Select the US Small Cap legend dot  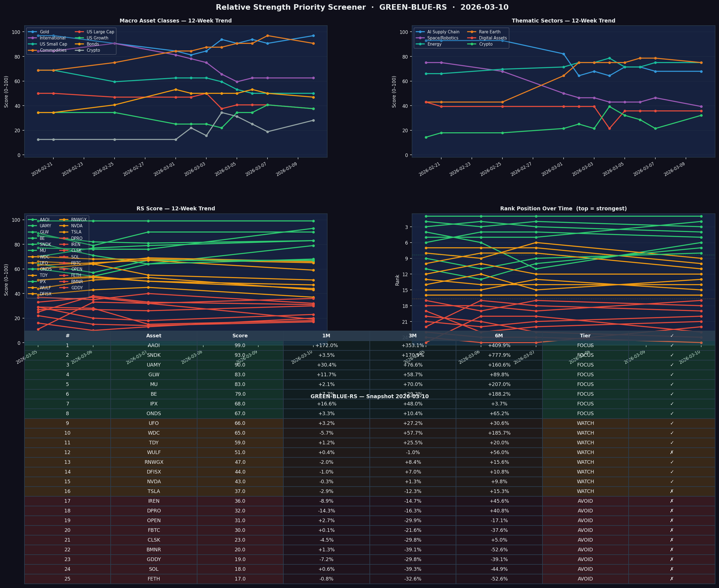tap(33, 44)
